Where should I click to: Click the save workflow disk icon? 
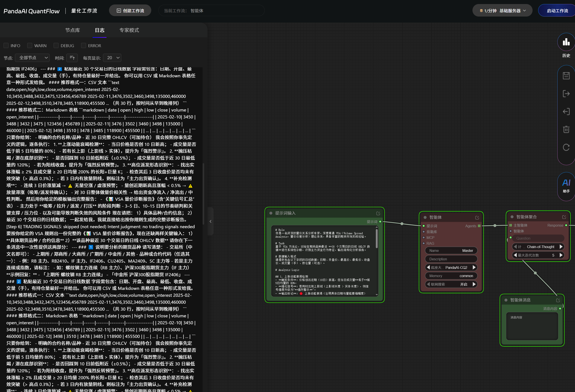566,76
